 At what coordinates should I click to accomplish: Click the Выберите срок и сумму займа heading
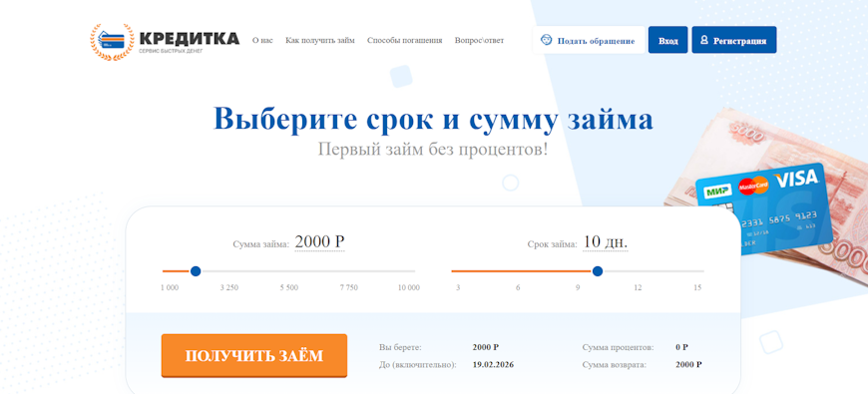(x=433, y=119)
